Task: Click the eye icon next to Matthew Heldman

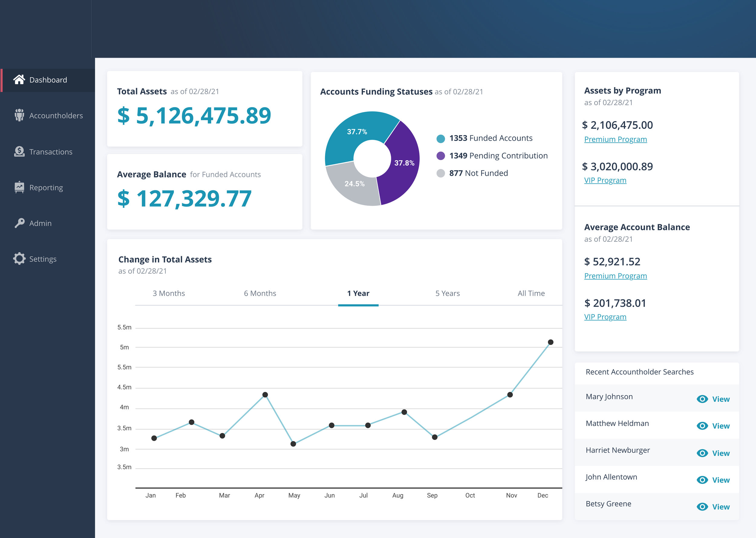Action: (x=702, y=426)
